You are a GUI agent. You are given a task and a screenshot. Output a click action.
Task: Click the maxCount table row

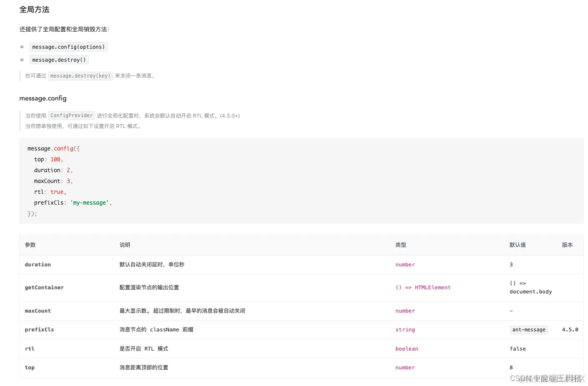[167, 311]
